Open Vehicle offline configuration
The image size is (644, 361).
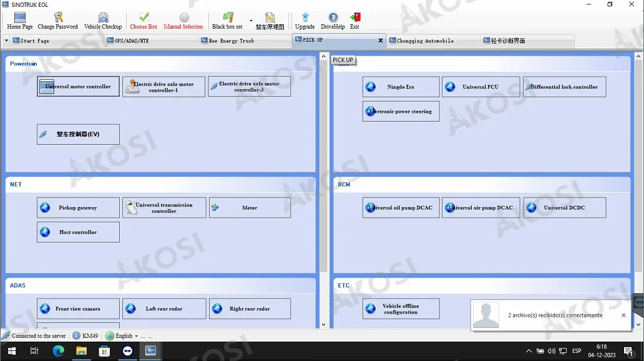click(401, 309)
